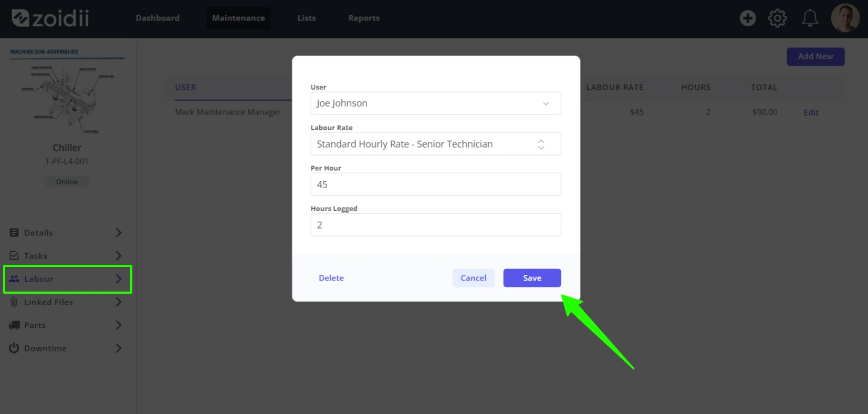This screenshot has width=868, height=414.
Task: Expand the Tasks section chevron
Action: click(x=119, y=256)
